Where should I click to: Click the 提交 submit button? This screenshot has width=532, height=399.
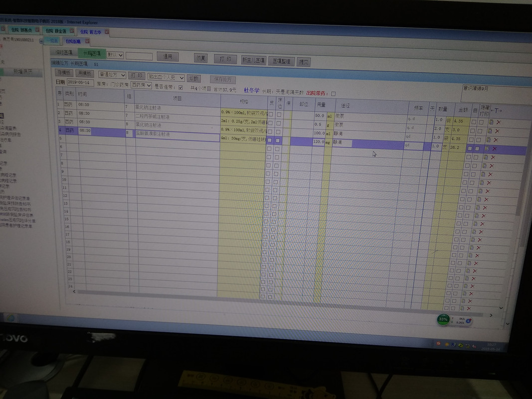[303, 62]
